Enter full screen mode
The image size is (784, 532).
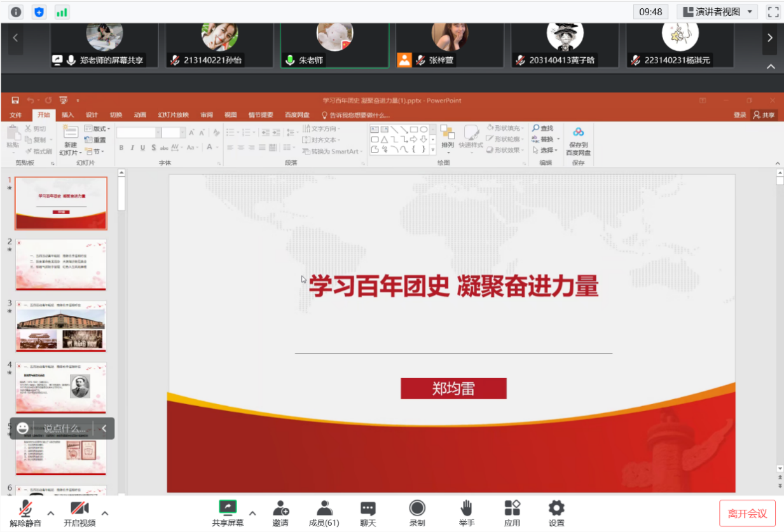pos(773,12)
